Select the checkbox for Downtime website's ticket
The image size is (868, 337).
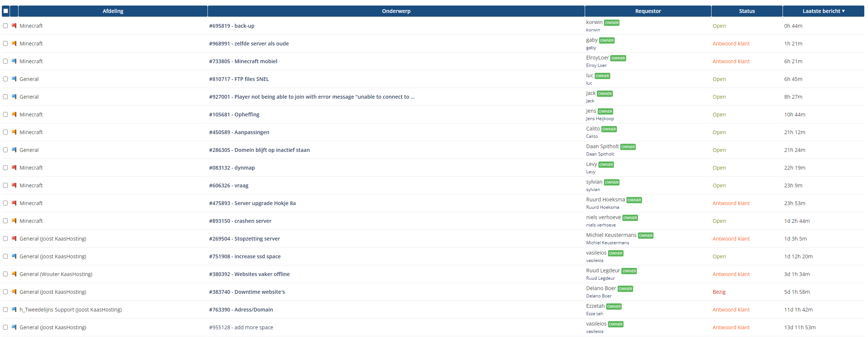(x=5, y=292)
